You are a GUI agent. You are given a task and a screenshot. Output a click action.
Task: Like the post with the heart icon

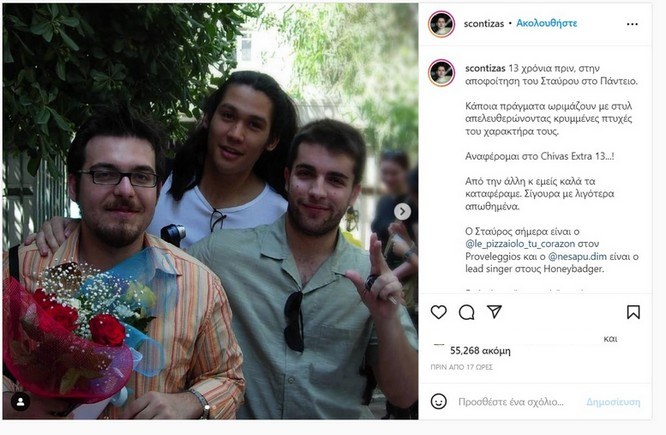(x=438, y=312)
